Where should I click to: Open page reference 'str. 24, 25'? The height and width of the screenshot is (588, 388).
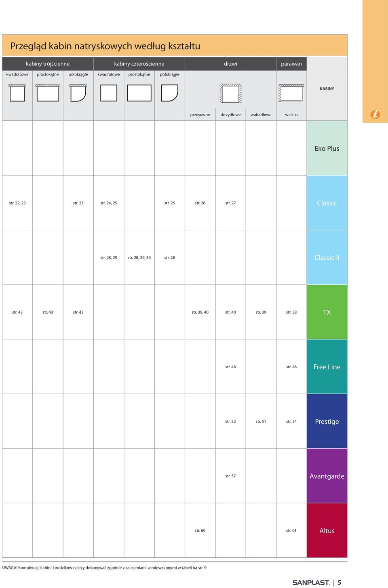109,203
